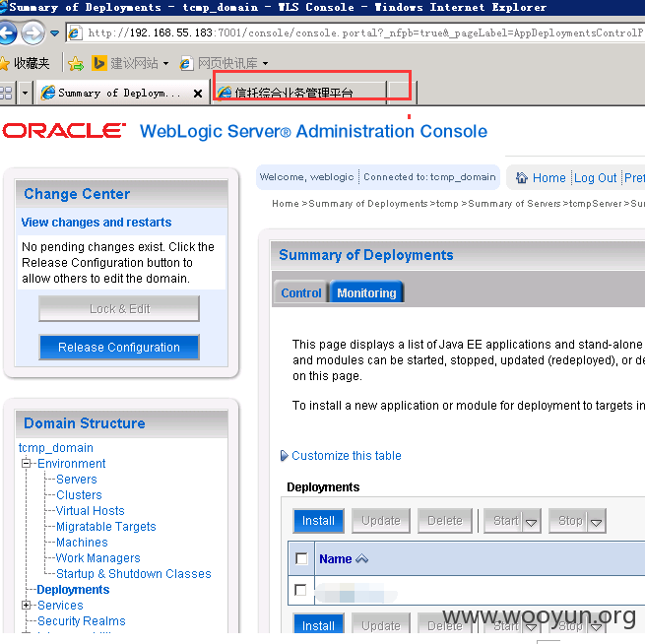Open the 网页快讯库 web slice bookmark
Screen dimensions: 645x644
click(225, 63)
